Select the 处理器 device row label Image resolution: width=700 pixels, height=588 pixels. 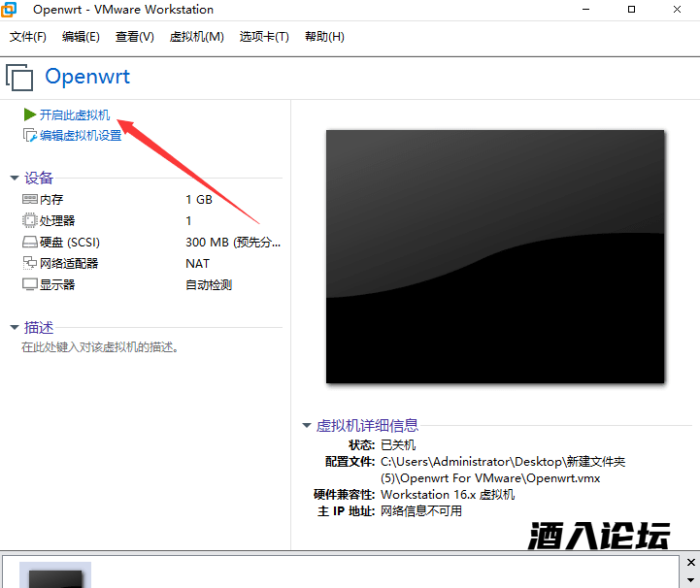(x=57, y=221)
